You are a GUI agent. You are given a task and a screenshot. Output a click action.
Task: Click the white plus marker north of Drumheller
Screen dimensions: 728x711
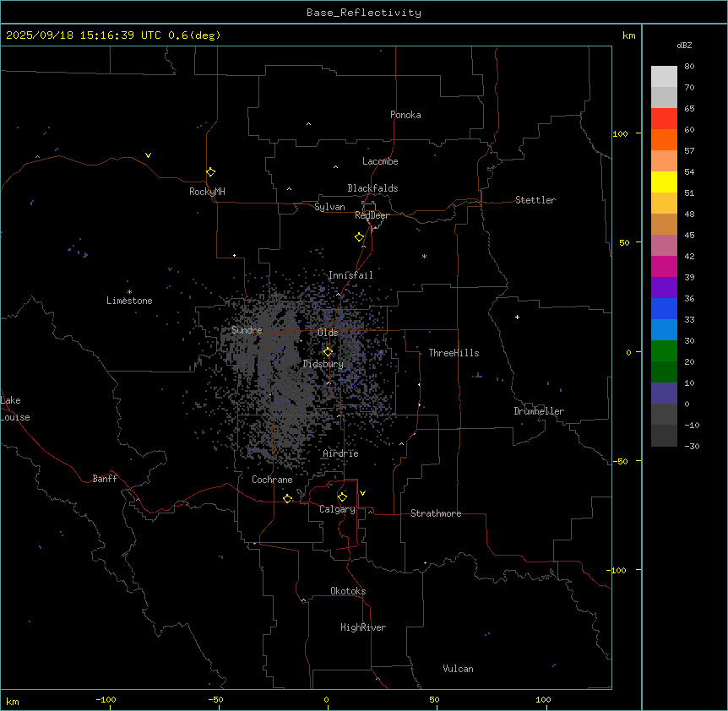(x=517, y=317)
